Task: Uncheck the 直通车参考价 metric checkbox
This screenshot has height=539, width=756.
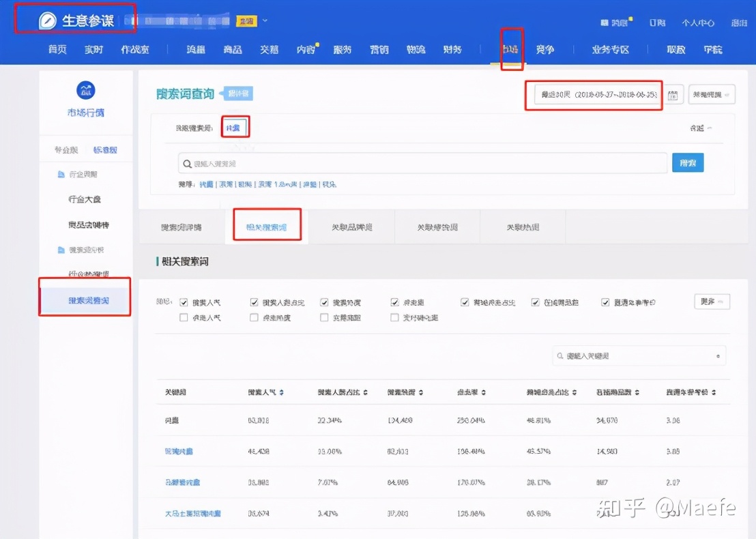Action: (606, 302)
